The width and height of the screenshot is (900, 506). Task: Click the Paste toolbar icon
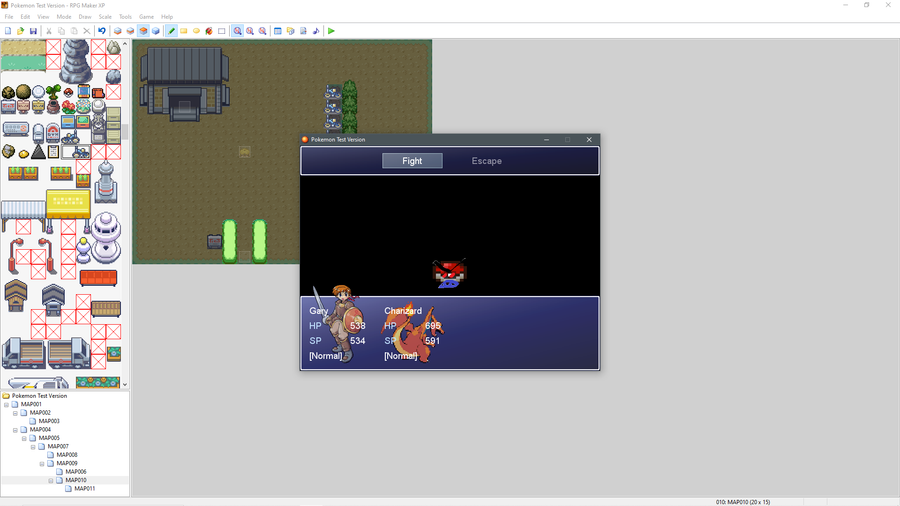pyautogui.click(x=74, y=31)
